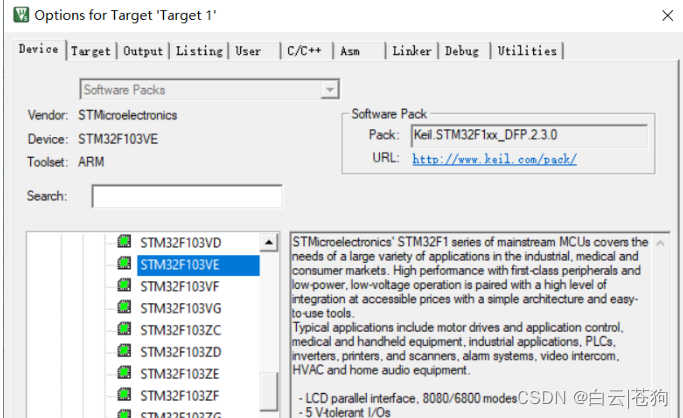
Task: Select device STM32F103ZF in list
Action: click(180, 395)
